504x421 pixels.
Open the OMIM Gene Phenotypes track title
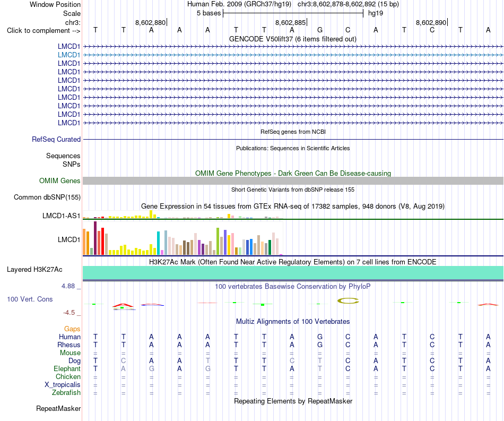tap(293, 174)
